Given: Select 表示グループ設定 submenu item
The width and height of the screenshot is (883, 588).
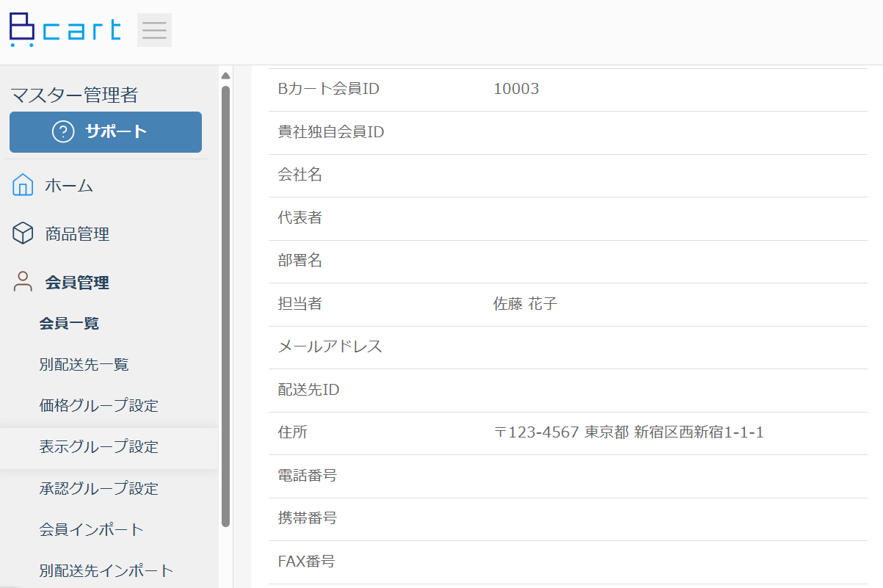Looking at the screenshot, I should [98, 447].
